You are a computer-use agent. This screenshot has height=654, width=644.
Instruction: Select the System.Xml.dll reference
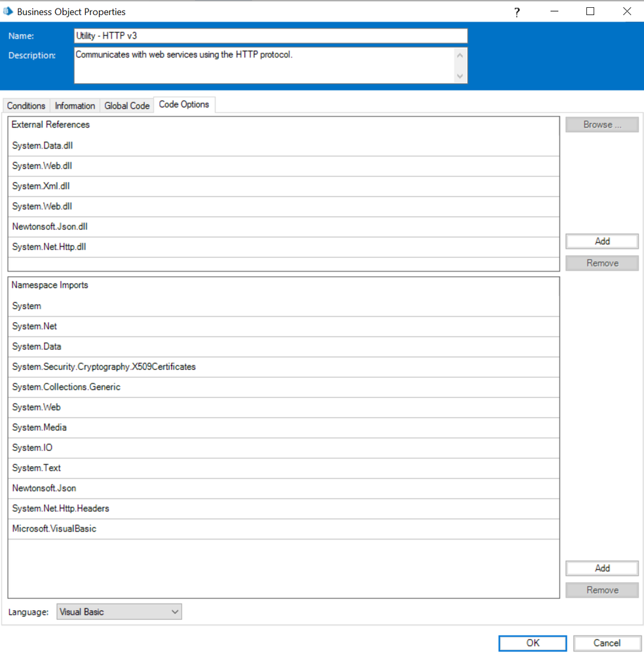[284, 187]
